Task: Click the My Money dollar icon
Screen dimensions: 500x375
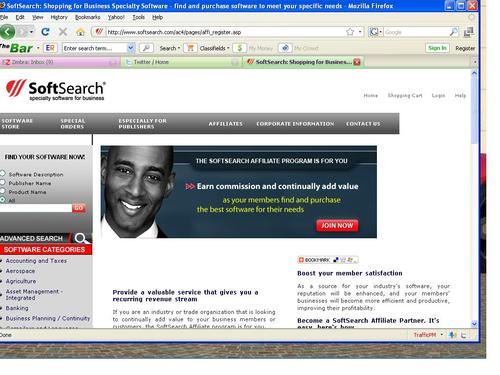Action: click(x=239, y=48)
